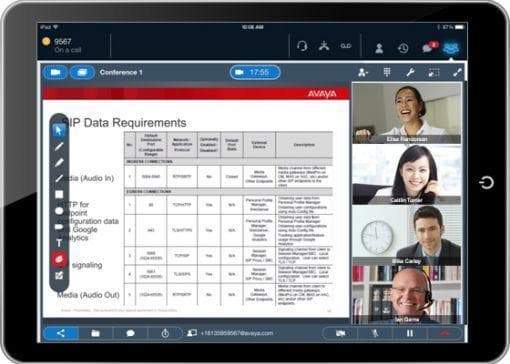
Task: Tap the headset audio icon
Action: [x=302, y=46]
